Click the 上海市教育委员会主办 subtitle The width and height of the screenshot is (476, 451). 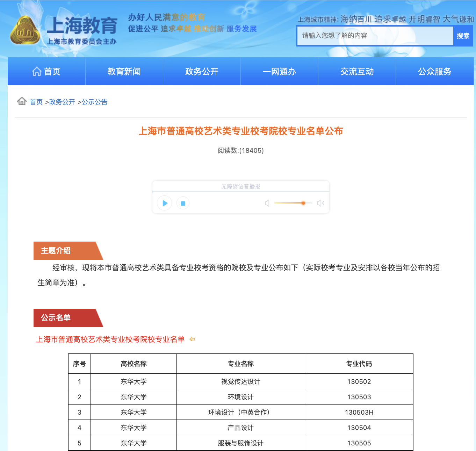tap(81, 42)
